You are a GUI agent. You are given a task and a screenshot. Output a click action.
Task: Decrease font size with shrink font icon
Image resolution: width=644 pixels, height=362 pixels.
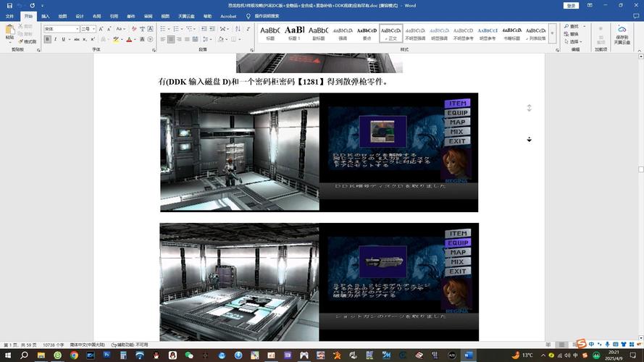click(x=109, y=29)
